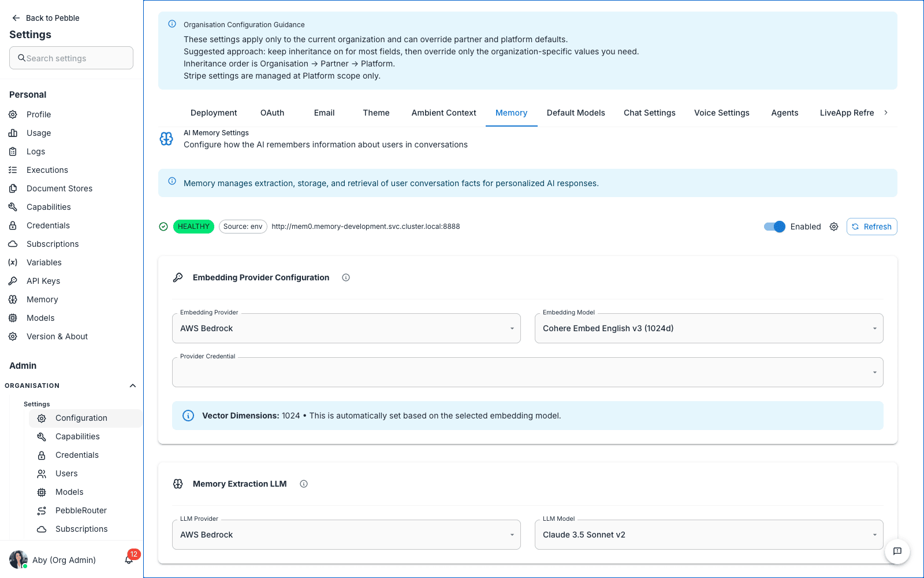Click the Users people icon under Organisation

(42, 473)
